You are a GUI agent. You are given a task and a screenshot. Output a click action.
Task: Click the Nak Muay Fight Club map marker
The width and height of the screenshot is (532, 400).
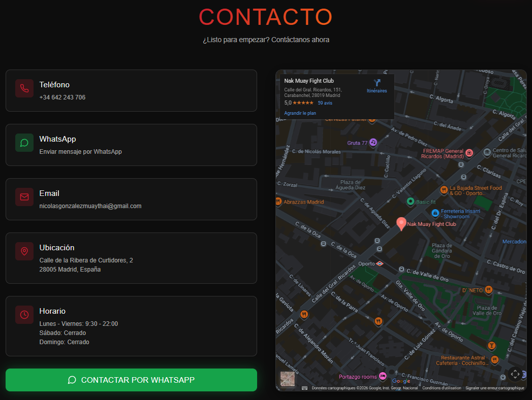coord(401,223)
